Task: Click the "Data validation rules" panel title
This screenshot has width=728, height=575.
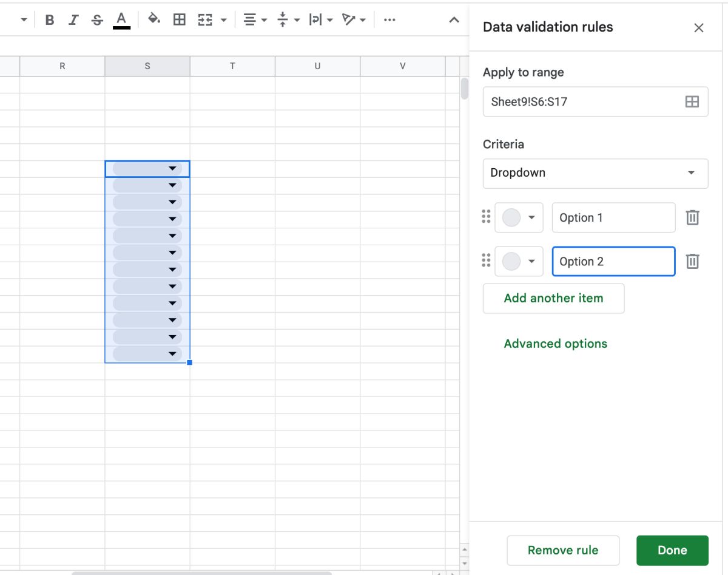Action: click(x=548, y=27)
